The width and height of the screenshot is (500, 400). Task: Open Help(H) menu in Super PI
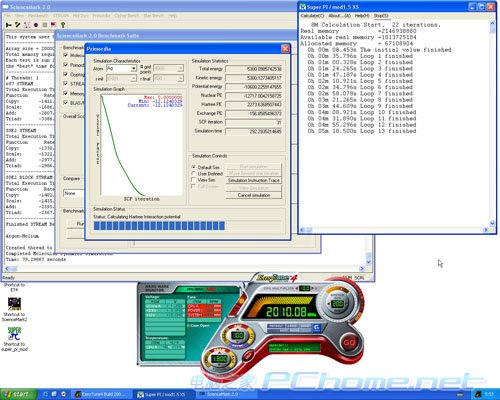click(362, 16)
